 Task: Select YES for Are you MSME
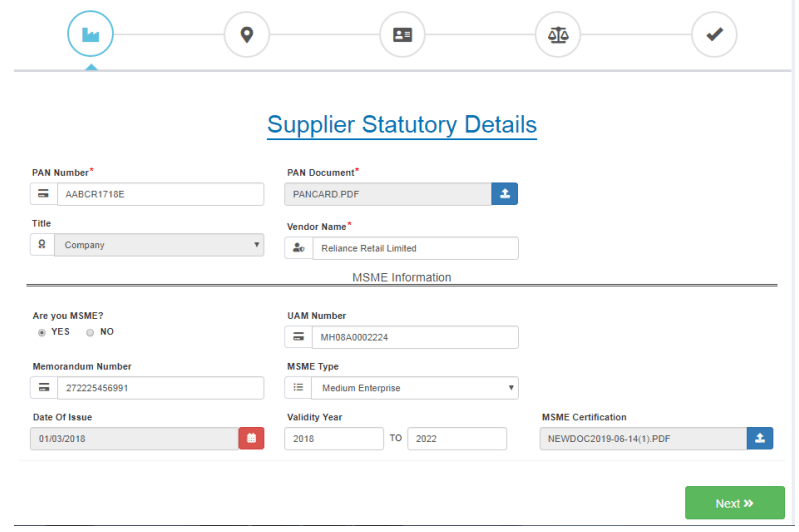coord(42,333)
